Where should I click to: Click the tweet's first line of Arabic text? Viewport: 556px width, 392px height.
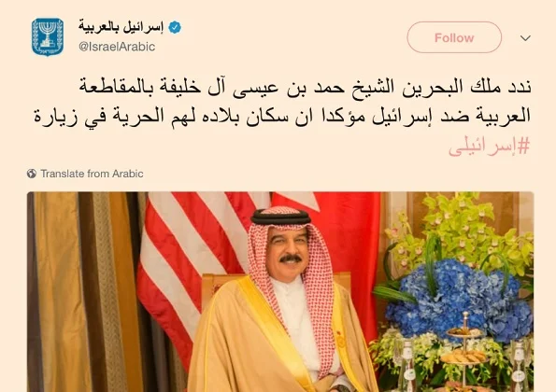coord(305,87)
